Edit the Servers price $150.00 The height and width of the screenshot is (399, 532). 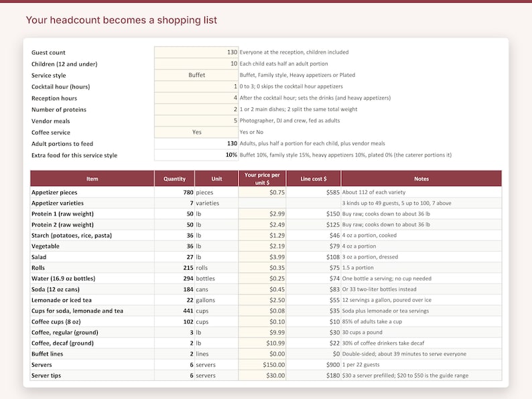coord(262,365)
